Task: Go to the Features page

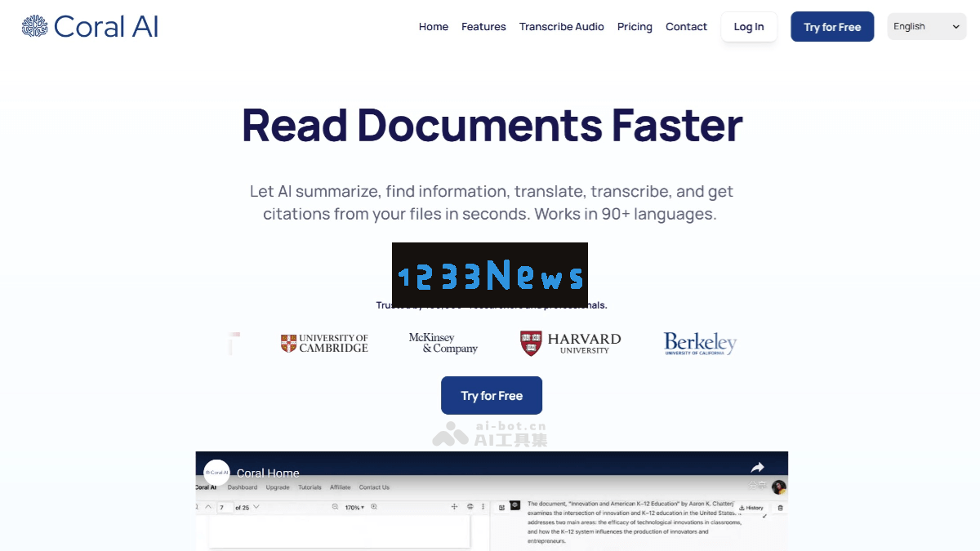Action: click(x=483, y=27)
